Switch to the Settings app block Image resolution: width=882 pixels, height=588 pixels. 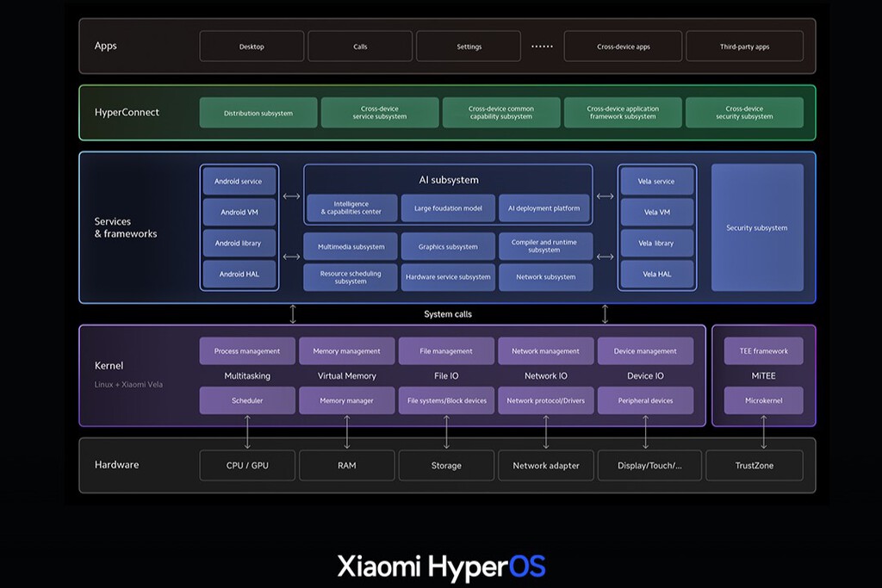468,46
